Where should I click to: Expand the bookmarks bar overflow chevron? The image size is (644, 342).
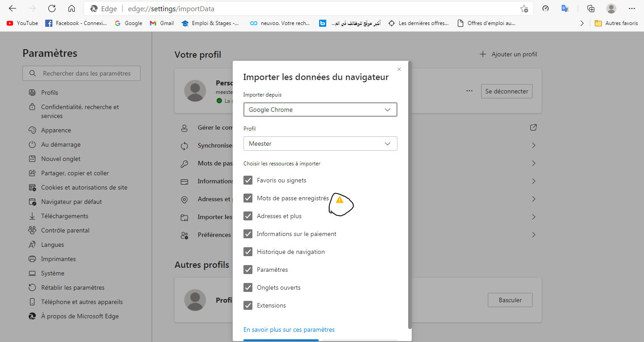coord(582,23)
